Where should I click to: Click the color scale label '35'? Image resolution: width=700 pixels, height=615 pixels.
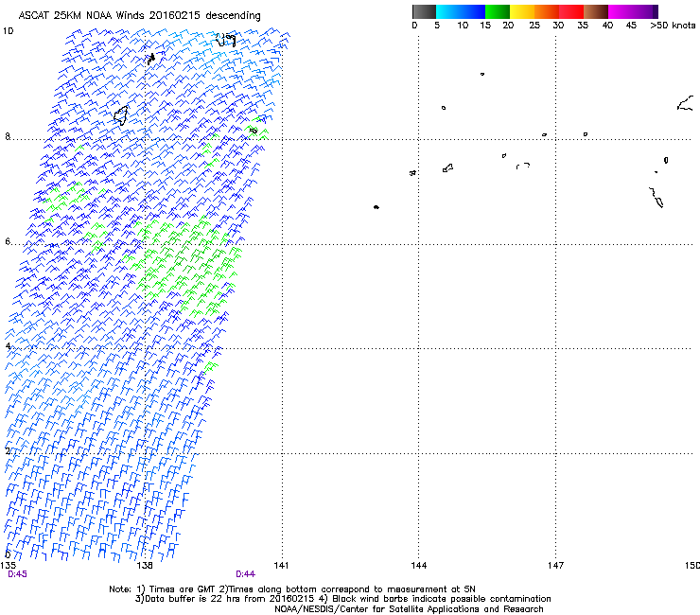coord(583,26)
